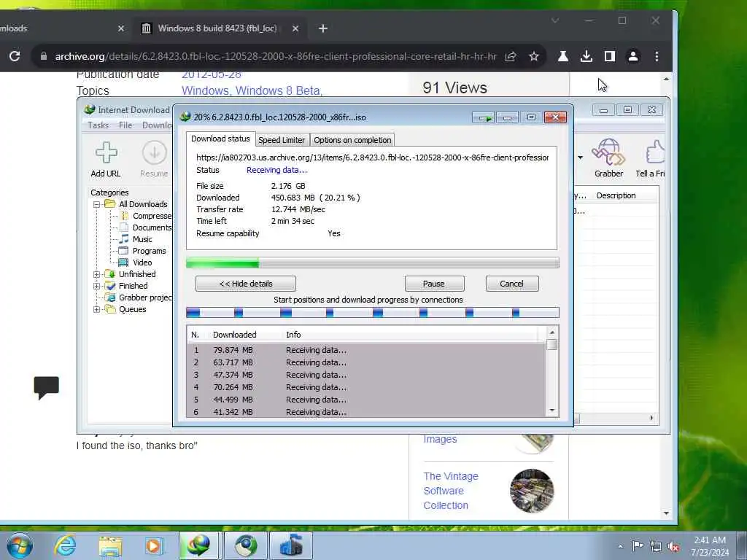
Task: Select the Grabber projects tree item
Action: point(139,297)
